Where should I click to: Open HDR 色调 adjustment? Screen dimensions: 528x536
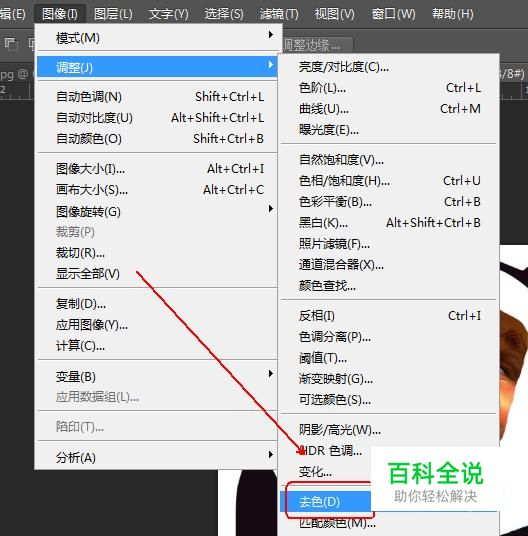click(330, 451)
